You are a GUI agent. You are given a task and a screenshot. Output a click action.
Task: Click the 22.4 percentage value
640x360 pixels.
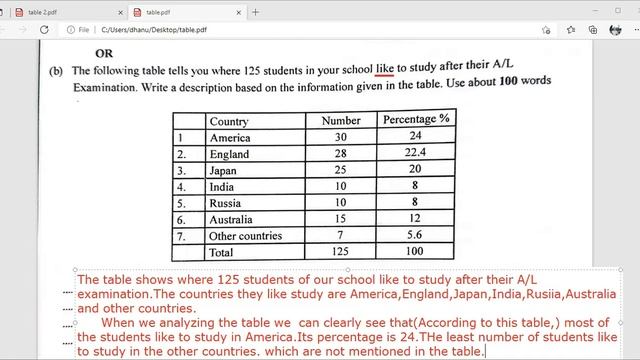click(415, 152)
